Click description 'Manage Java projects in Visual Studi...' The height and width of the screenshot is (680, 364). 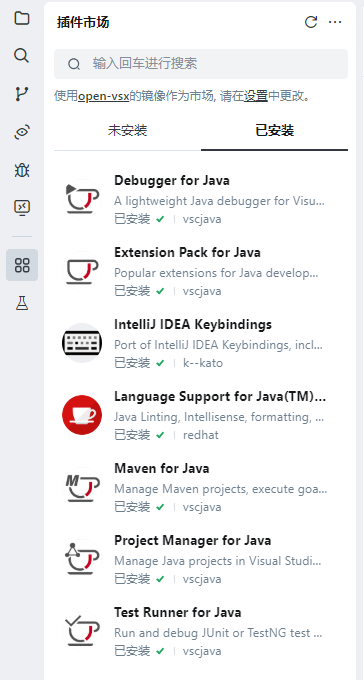pyautogui.click(x=218, y=561)
